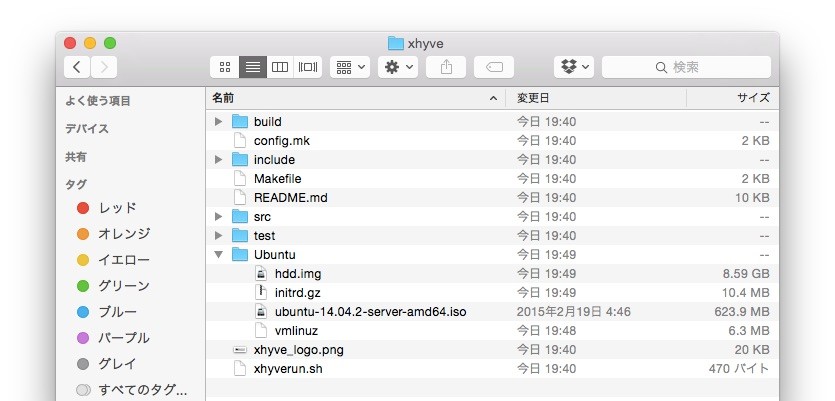Select the Makefile document icon

240,178
